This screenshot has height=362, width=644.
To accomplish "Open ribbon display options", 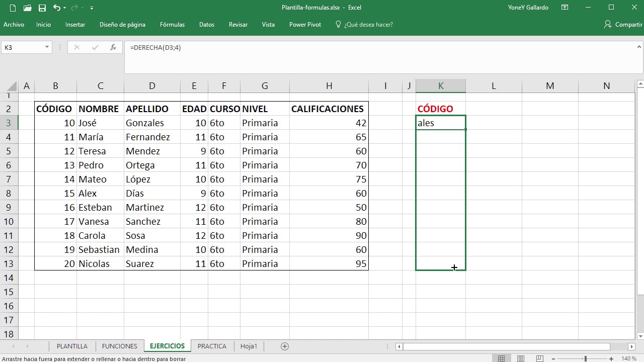I will tap(565, 8).
